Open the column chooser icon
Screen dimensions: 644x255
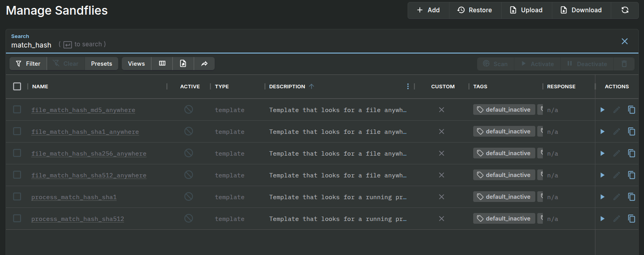[x=162, y=64]
